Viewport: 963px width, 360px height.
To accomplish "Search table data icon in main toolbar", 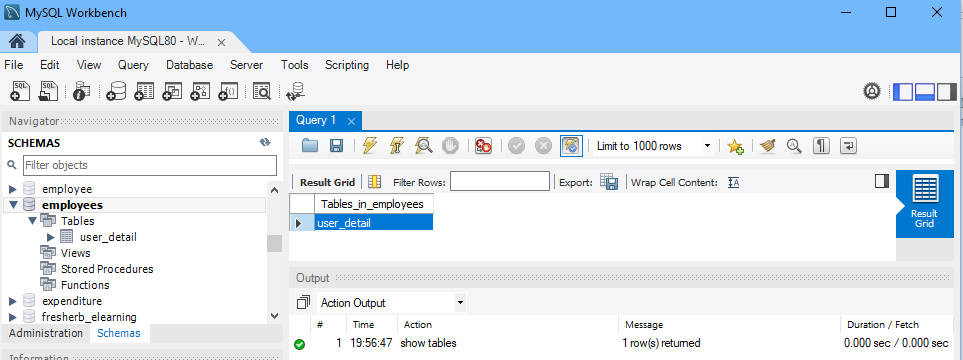I will click(x=262, y=91).
